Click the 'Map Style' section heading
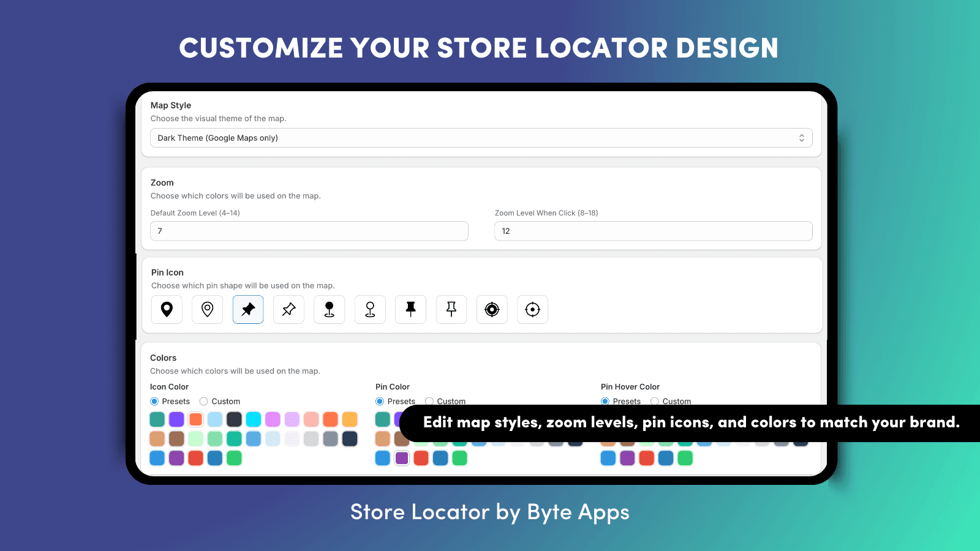This screenshot has height=551, width=980. (x=171, y=105)
